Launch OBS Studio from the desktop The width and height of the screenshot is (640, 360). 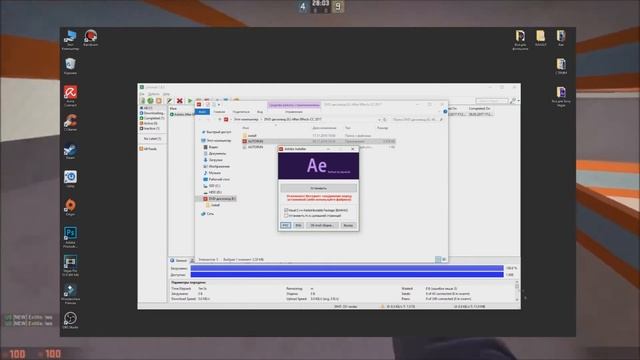[70, 320]
